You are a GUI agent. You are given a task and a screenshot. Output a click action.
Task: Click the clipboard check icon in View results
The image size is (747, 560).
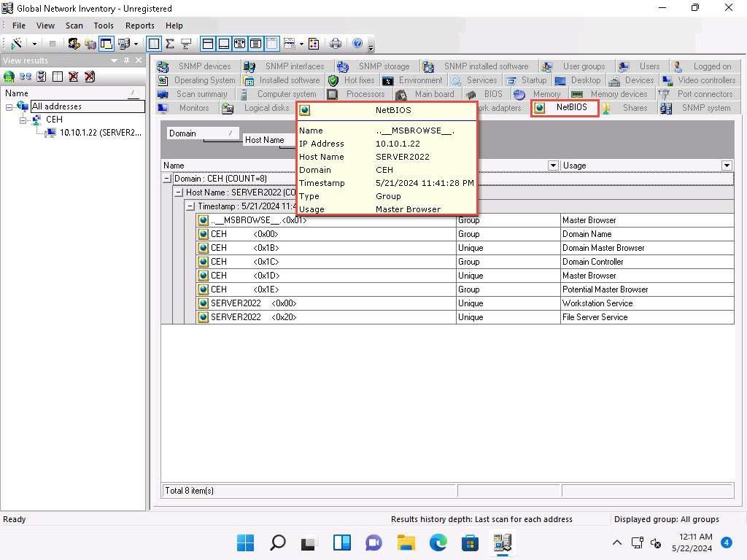tap(42, 77)
